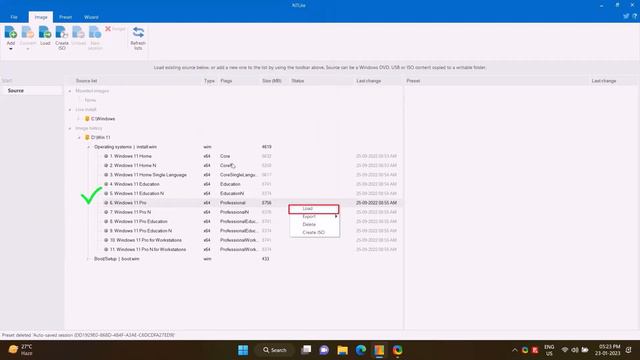
Task: Click the 433 size value of boot.wim
Action: pos(265,259)
